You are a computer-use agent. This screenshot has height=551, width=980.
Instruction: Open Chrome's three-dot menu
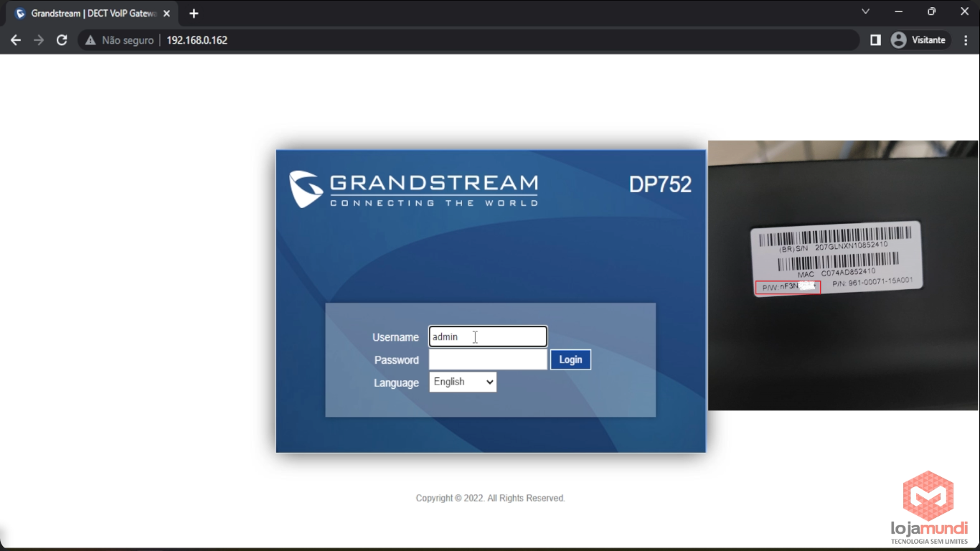click(x=966, y=40)
